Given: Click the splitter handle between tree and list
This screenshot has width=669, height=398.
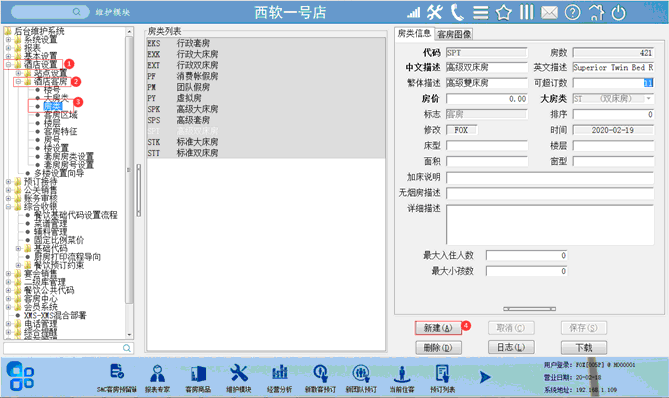Looking at the screenshot, I should click(139, 190).
